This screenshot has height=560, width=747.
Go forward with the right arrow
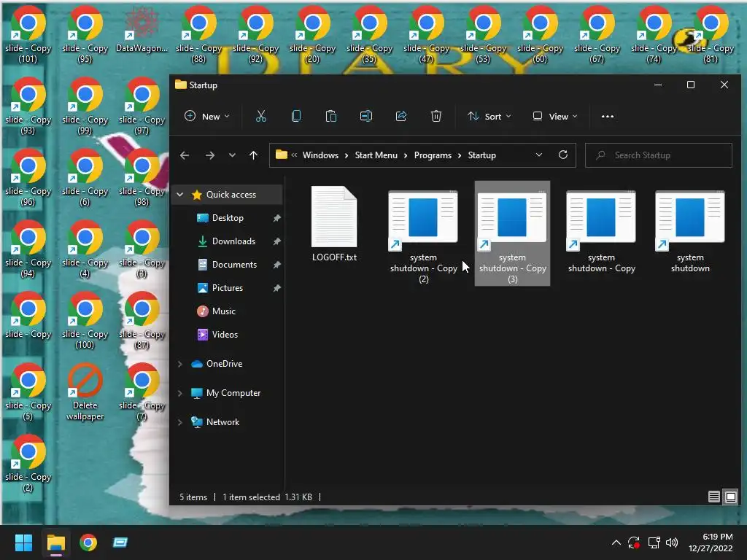[209, 155]
